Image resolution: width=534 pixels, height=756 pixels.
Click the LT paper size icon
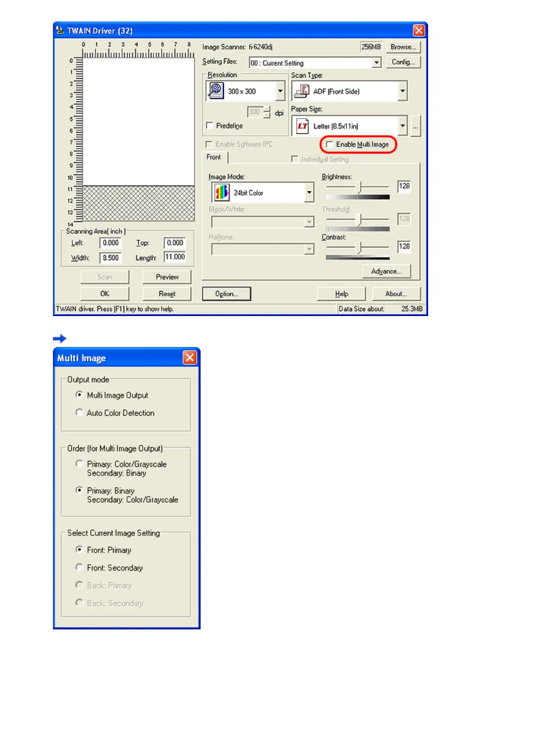pos(302,126)
